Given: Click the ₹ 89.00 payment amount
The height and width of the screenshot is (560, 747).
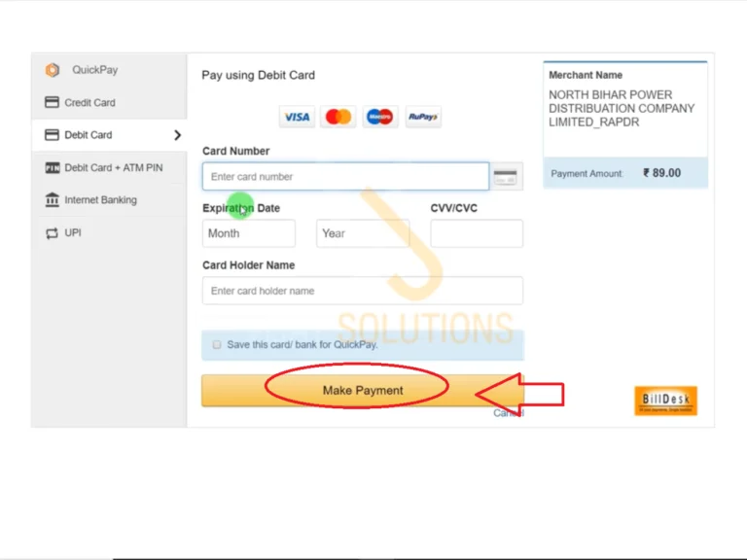Looking at the screenshot, I should tap(661, 173).
